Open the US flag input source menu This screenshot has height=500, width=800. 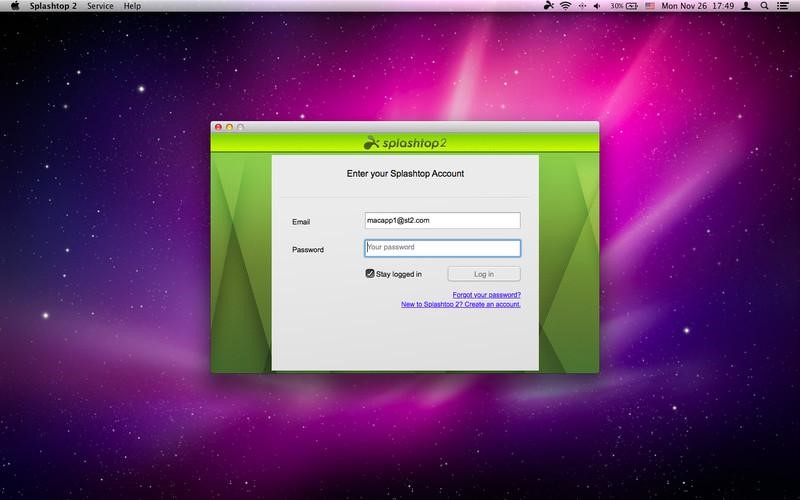pos(649,6)
